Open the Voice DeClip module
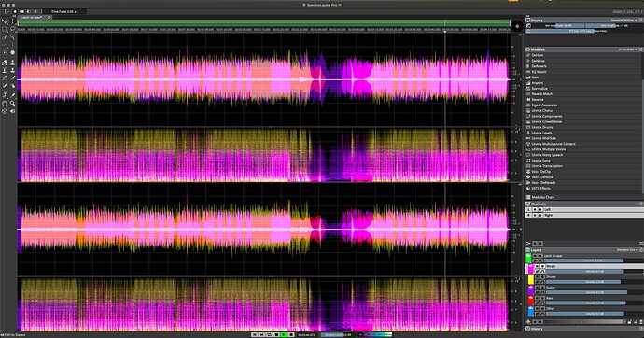Screen dimensions: 644x338 [x=541, y=172]
